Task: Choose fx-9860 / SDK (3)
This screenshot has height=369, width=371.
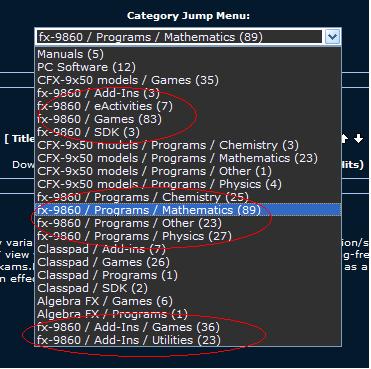Action: [188, 132]
